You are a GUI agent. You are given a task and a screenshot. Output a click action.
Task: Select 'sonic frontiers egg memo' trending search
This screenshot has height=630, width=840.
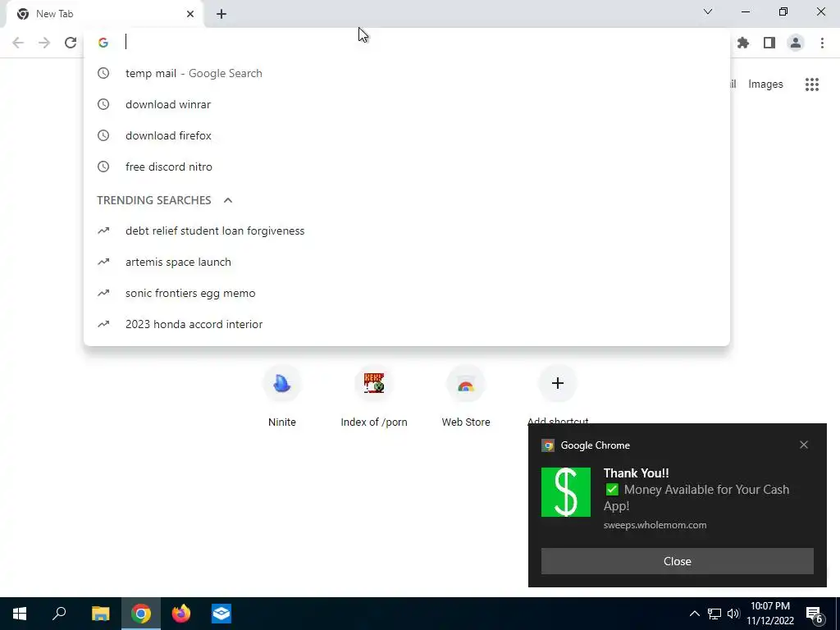point(407,293)
